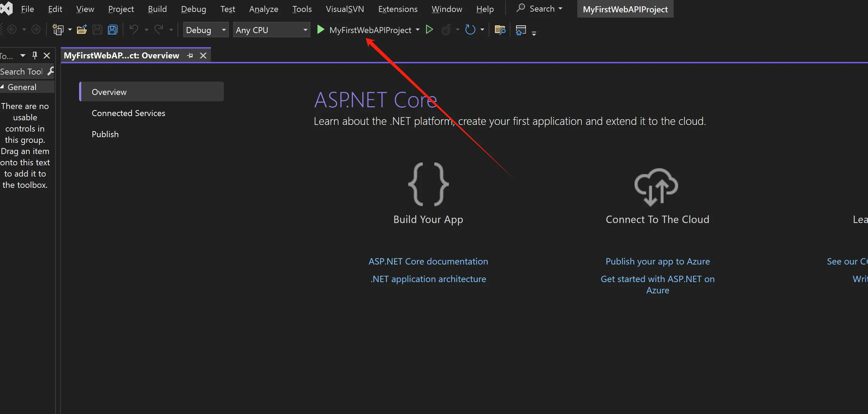Open the VisualSVN menu
Viewport: 868px width, 414px height.
coord(345,9)
